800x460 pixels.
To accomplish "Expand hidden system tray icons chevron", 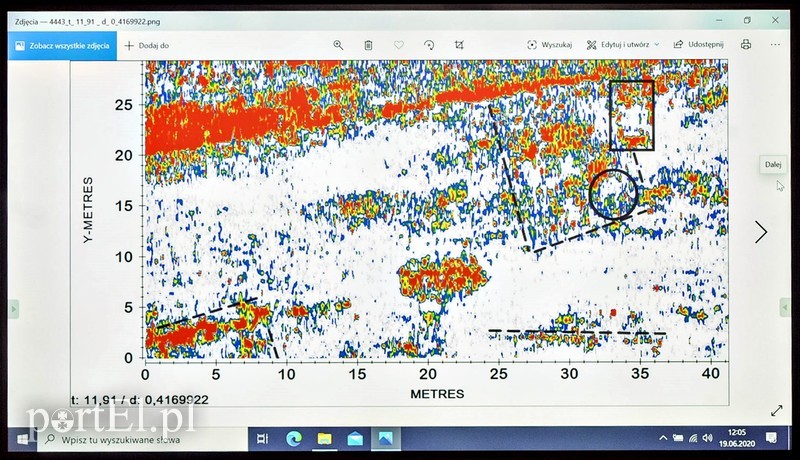I will 662,438.
